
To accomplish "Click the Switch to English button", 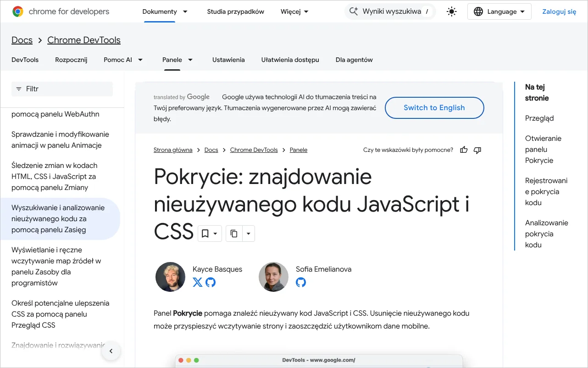I will [434, 108].
